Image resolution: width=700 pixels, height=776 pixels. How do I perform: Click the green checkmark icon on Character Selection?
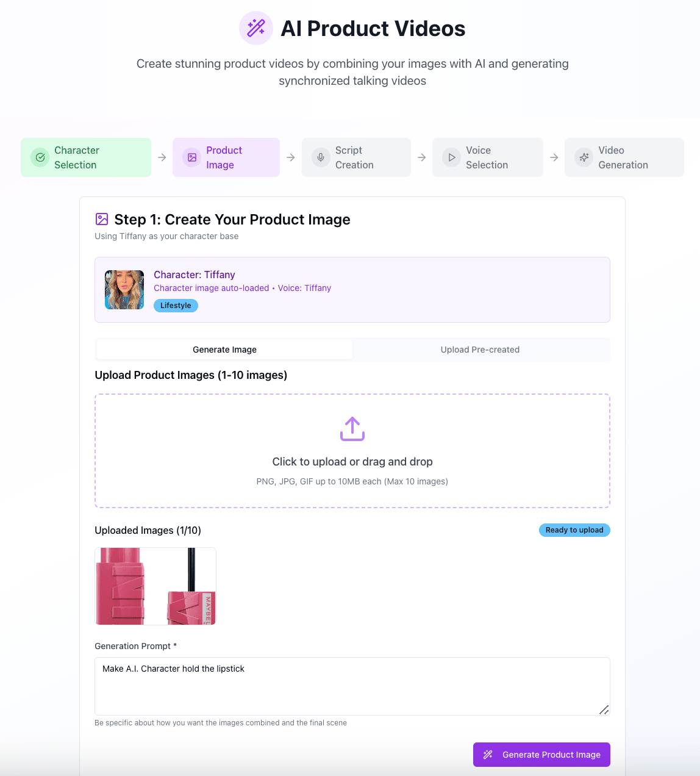pyautogui.click(x=40, y=157)
